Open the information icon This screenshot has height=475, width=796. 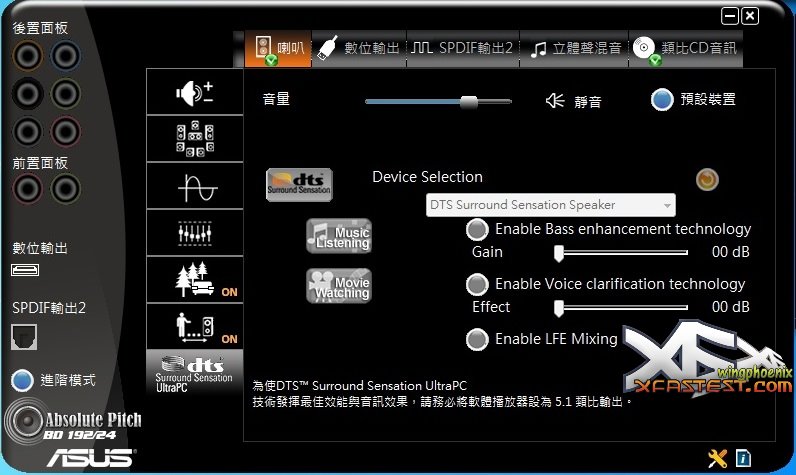pyautogui.click(x=743, y=458)
